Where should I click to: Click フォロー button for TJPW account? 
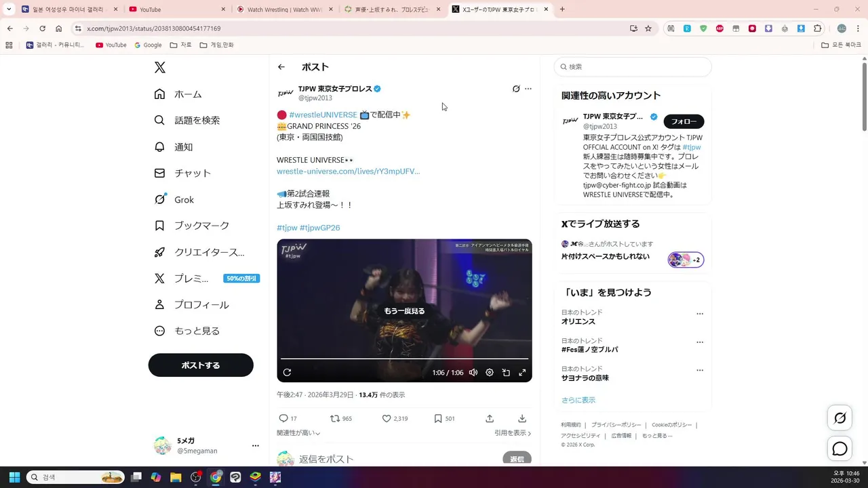pos(684,121)
